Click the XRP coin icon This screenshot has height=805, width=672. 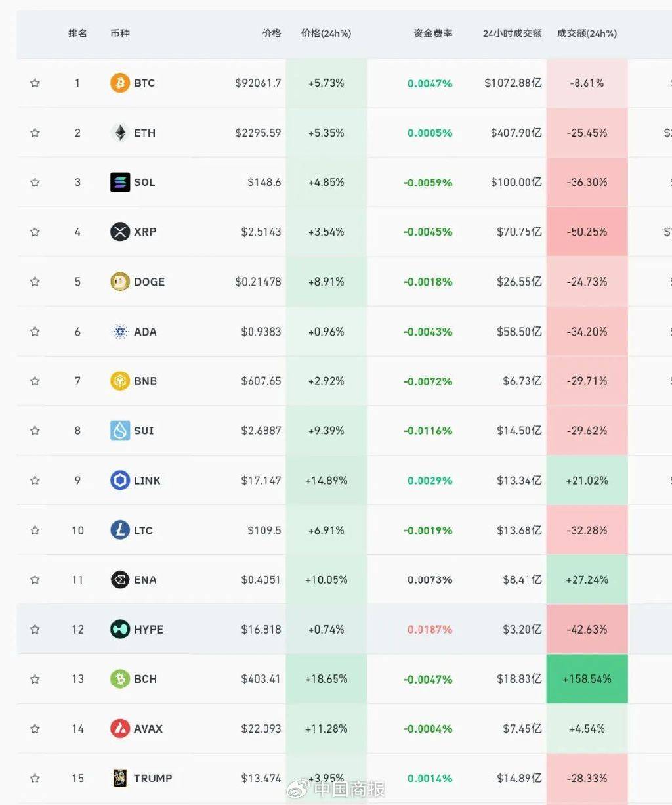point(119,232)
